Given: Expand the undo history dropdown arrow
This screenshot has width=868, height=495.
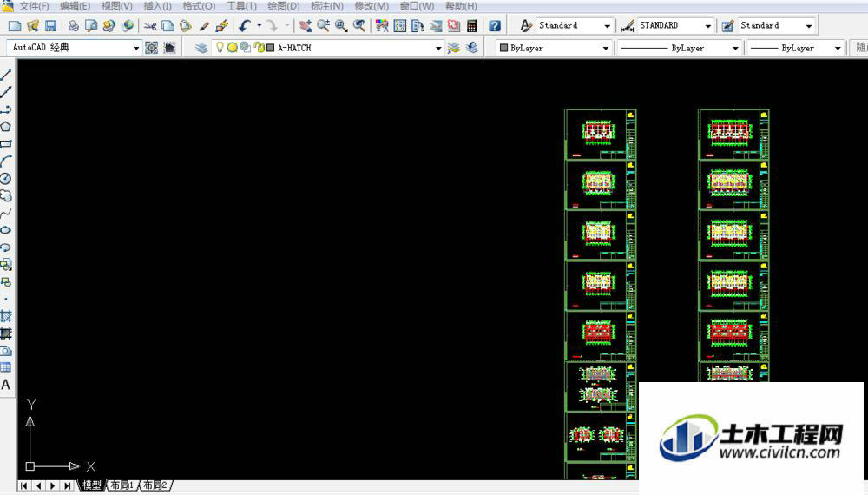Looking at the screenshot, I should click(259, 25).
